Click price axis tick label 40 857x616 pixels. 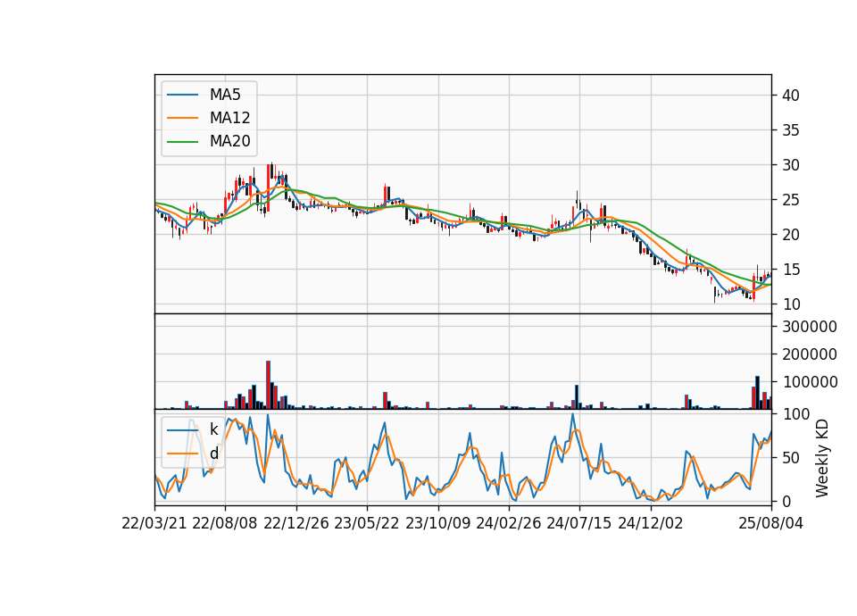(x=790, y=96)
